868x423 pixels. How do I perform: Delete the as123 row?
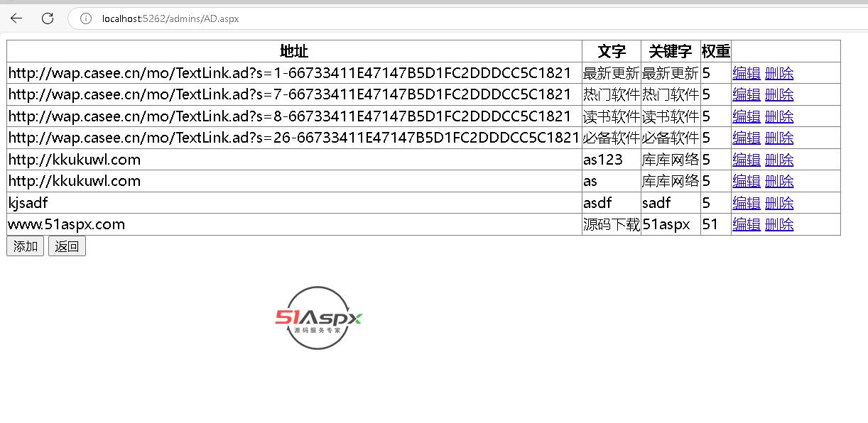pyautogui.click(x=779, y=160)
